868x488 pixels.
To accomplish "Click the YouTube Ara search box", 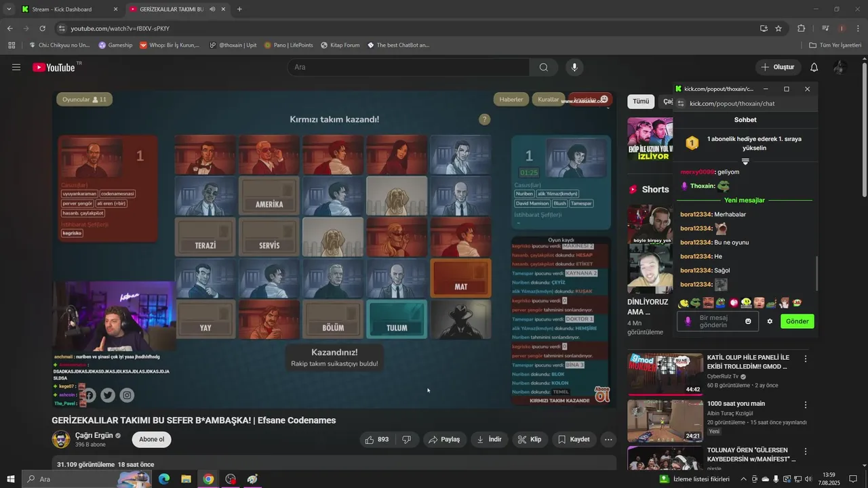I will tap(408, 67).
